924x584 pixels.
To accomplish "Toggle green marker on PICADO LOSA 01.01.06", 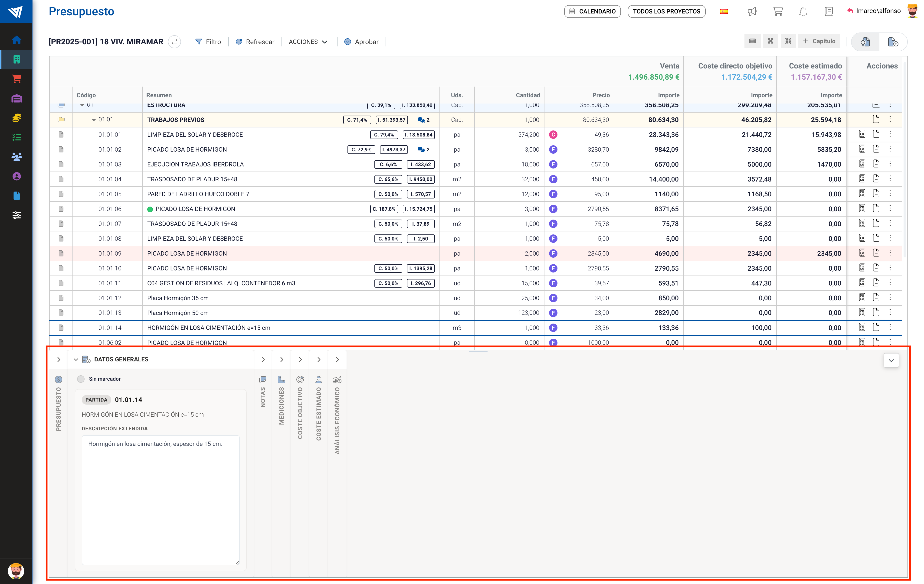I will click(150, 209).
